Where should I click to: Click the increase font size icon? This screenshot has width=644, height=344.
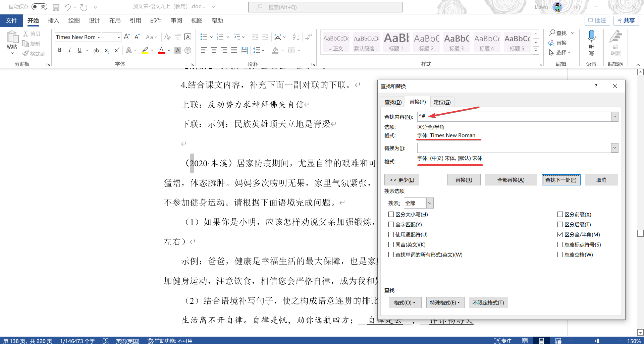click(127, 37)
